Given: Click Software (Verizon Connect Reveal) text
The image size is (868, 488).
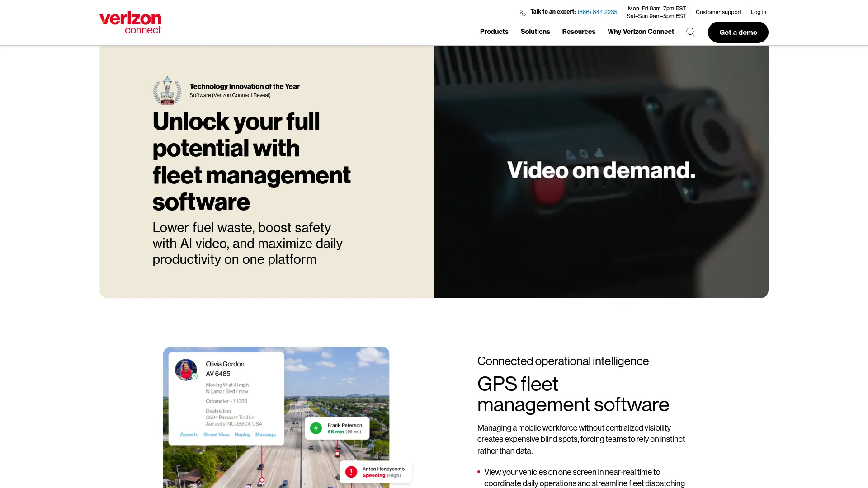Looking at the screenshot, I should point(230,95).
